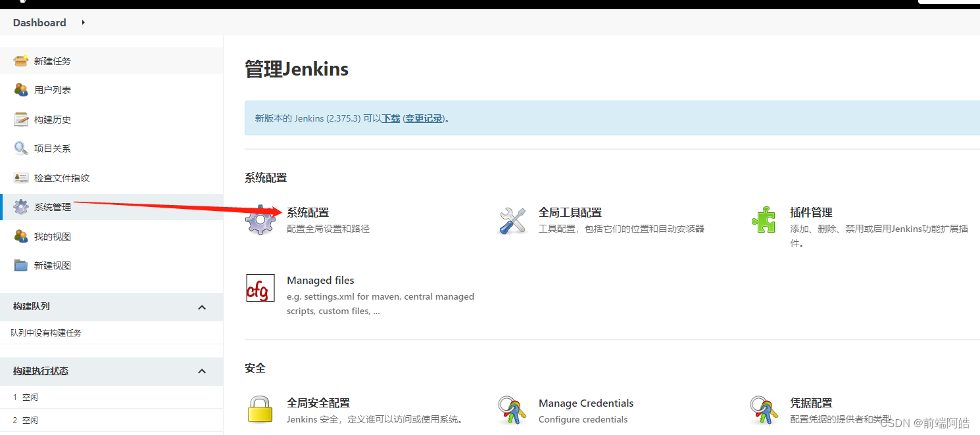
Task: Open 用户列表 in the sidebar
Action: (53, 90)
